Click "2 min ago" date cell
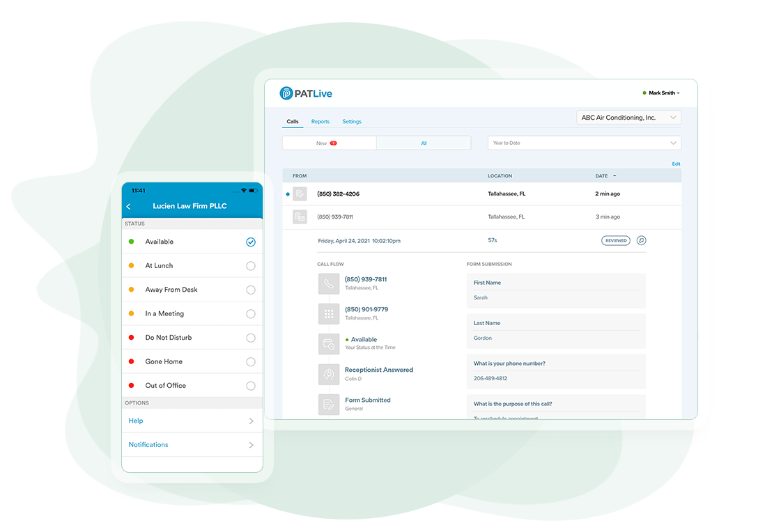This screenshot has height=532, width=758. coord(608,194)
